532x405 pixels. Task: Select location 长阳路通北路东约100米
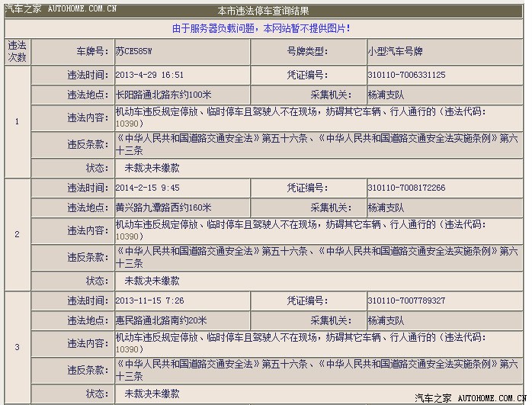point(163,95)
